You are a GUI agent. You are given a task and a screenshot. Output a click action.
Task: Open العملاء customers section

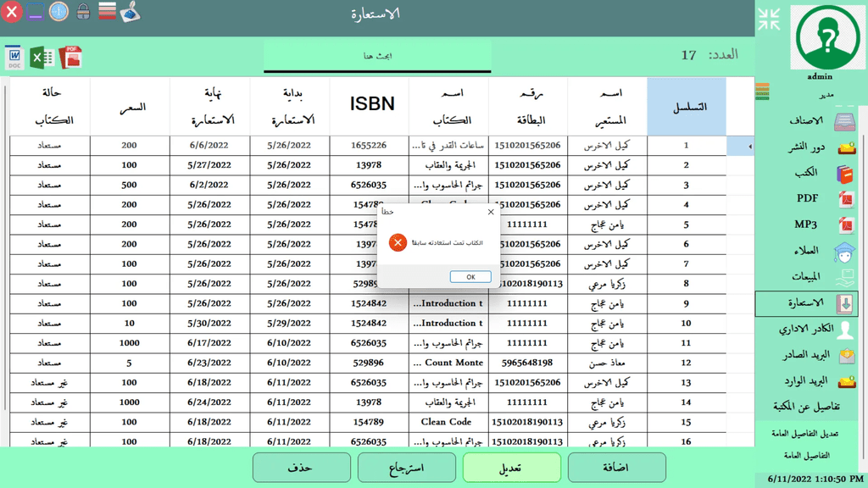(806, 251)
